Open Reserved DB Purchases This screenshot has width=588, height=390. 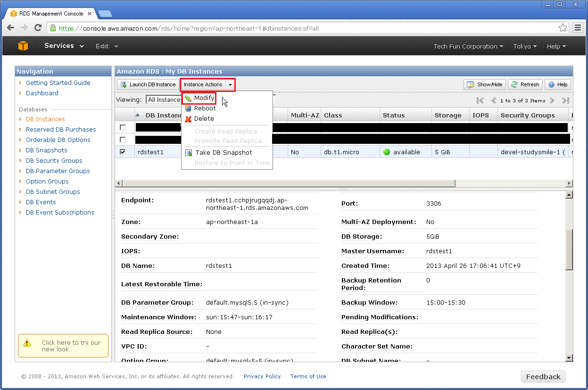[61, 130]
